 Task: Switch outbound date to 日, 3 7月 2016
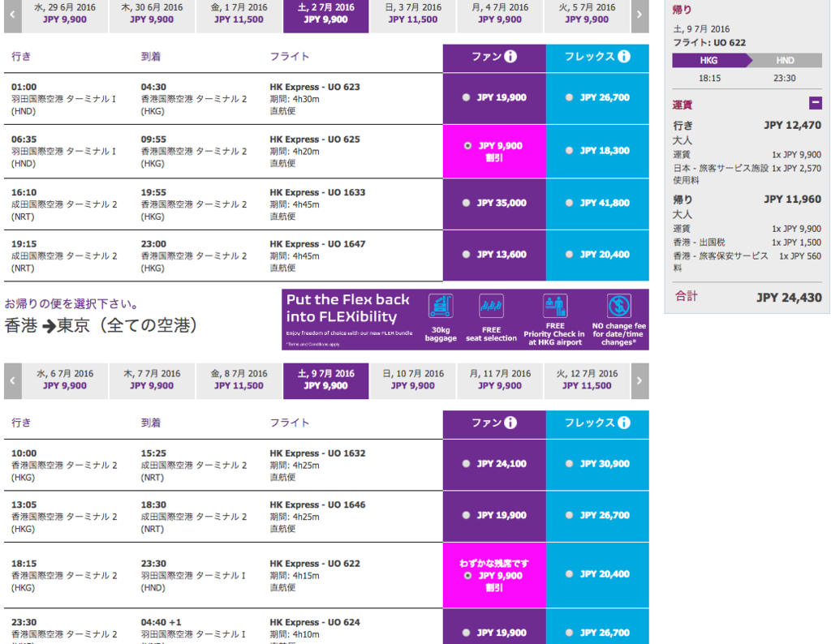click(x=413, y=15)
